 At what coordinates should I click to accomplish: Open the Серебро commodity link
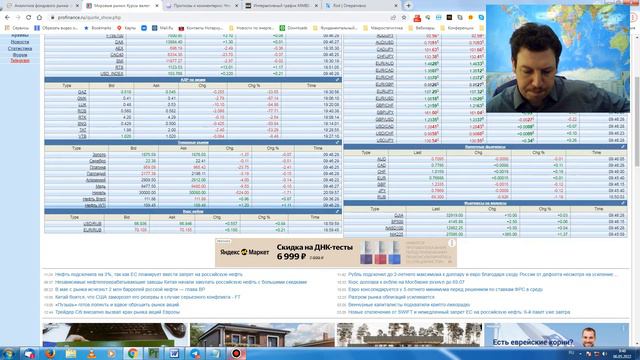coord(98,161)
